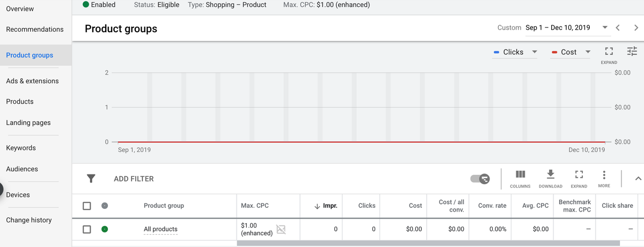The height and width of the screenshot is (247, 644).
Task: Click the Dec 10, 2019 chart axis label
Action: click(587, 150)
